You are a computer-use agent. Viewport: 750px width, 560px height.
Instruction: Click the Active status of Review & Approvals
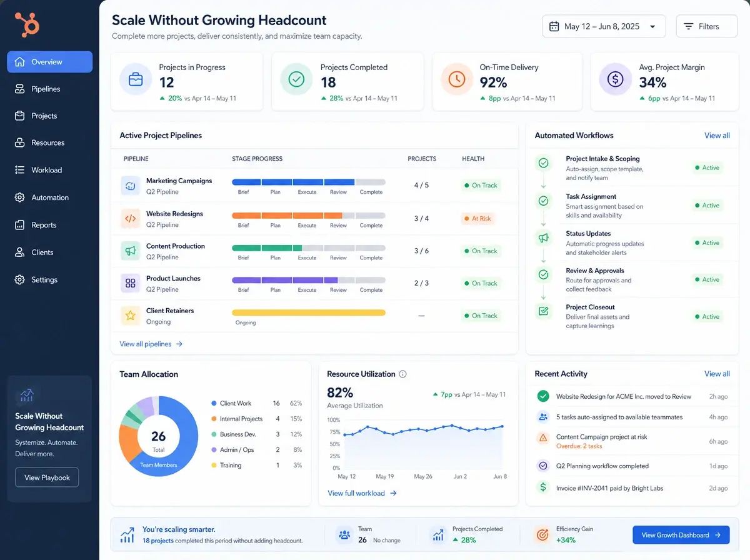tap(707, 279)
